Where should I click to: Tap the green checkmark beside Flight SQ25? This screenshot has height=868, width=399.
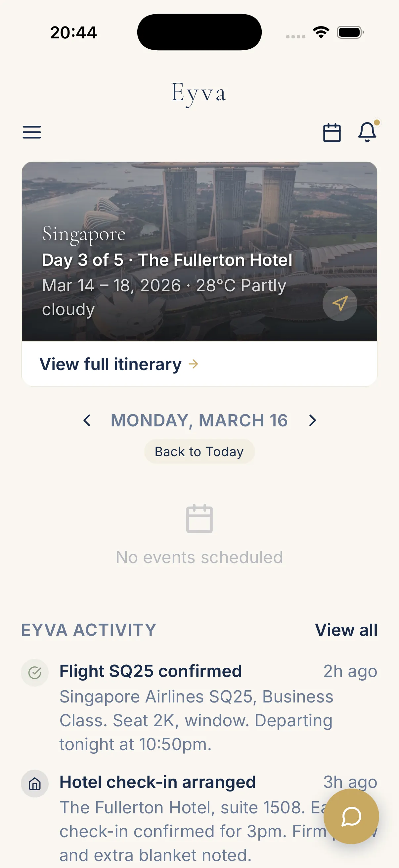[x=35, y=673]
